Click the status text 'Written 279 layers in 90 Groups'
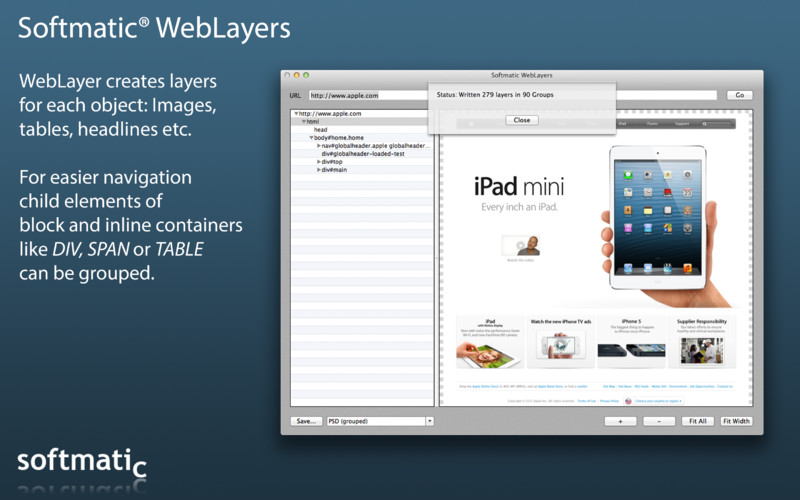The height and width of the screenshot is (500, 800). pyautogui.click(x=506, y=95)
